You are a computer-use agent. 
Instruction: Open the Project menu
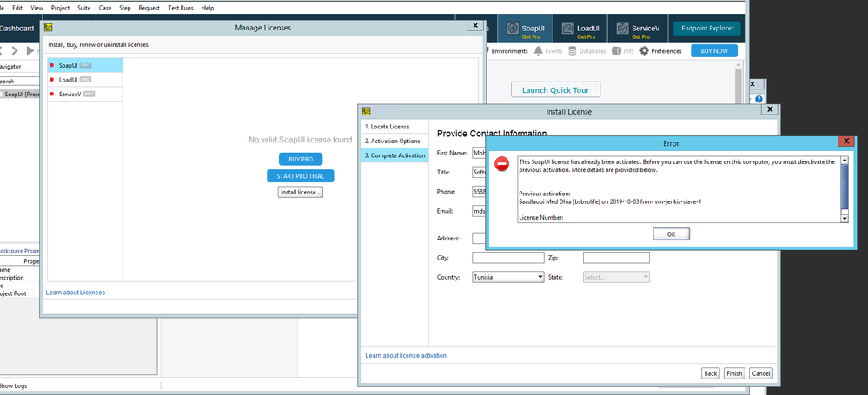tap(61, 7)
